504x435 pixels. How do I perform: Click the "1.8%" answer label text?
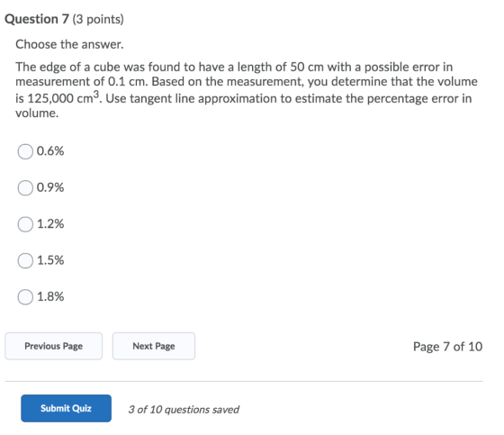50,296
